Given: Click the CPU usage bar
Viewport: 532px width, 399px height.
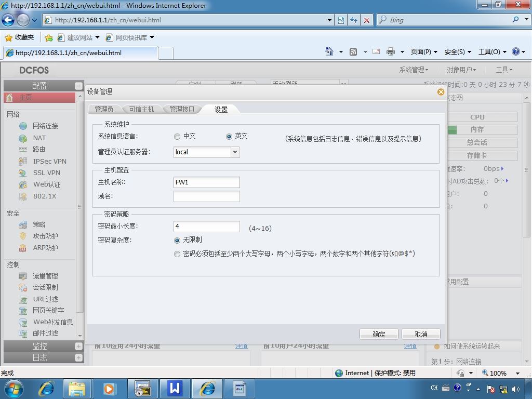Looking at the screenshot, I should coord(482,117).
